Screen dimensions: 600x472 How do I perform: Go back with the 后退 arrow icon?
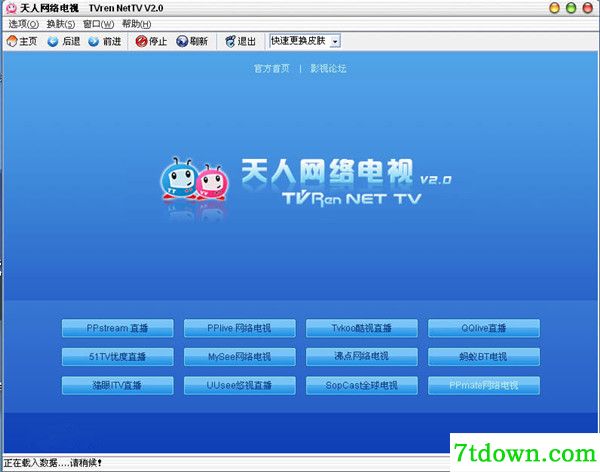[52, 41]
